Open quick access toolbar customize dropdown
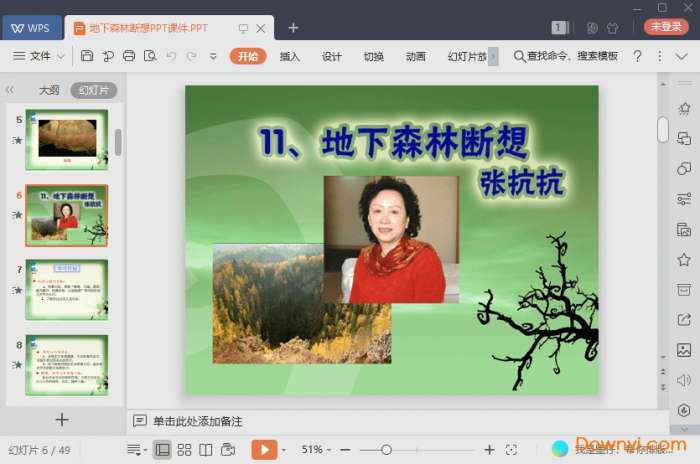The width and height of the screenshot is (700, 464). coord(213,56)
